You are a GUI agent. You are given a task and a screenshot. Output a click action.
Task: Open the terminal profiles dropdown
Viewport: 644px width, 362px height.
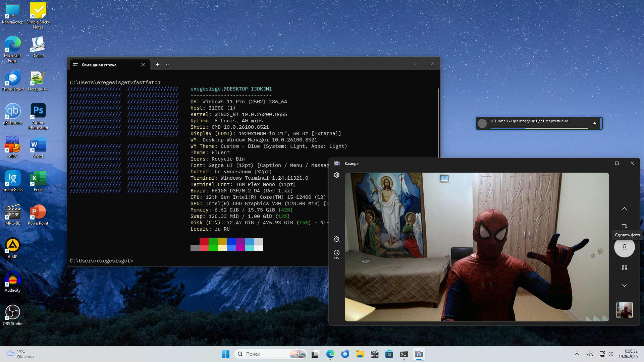[167, 65]
